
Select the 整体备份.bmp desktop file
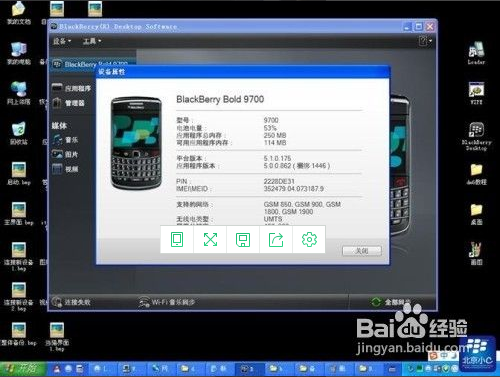pos(19,334)
